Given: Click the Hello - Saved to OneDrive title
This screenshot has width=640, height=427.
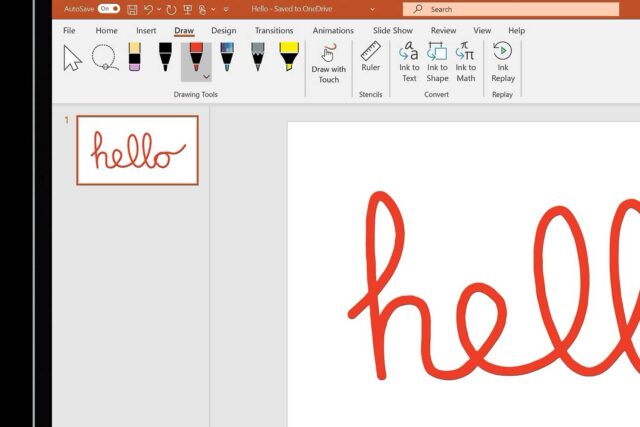Looking at the screenshot, I should point(292,9).
